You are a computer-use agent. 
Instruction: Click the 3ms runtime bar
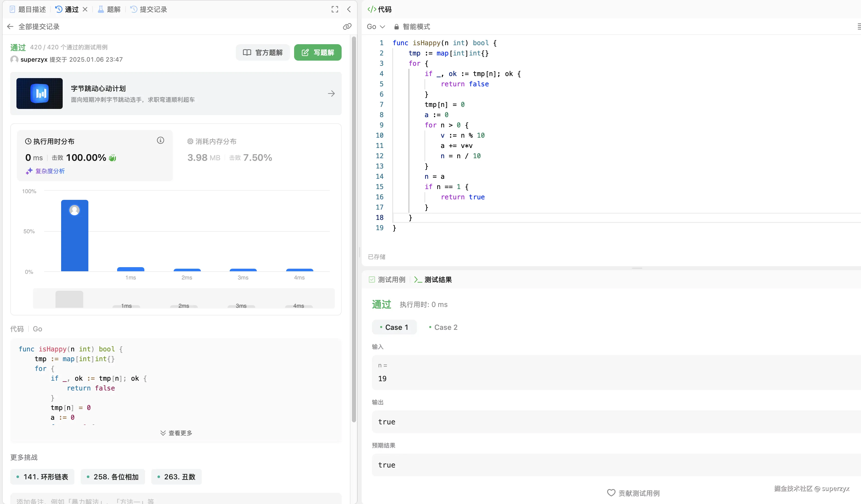point(243,270)
